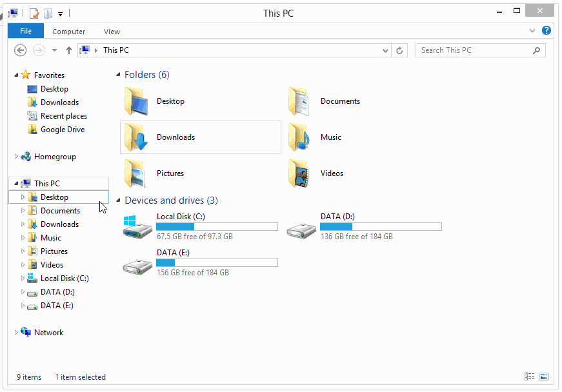Refresh This PC with the refresh button
This screenshot has width=562, height=392.
click(x=399, y=50)
